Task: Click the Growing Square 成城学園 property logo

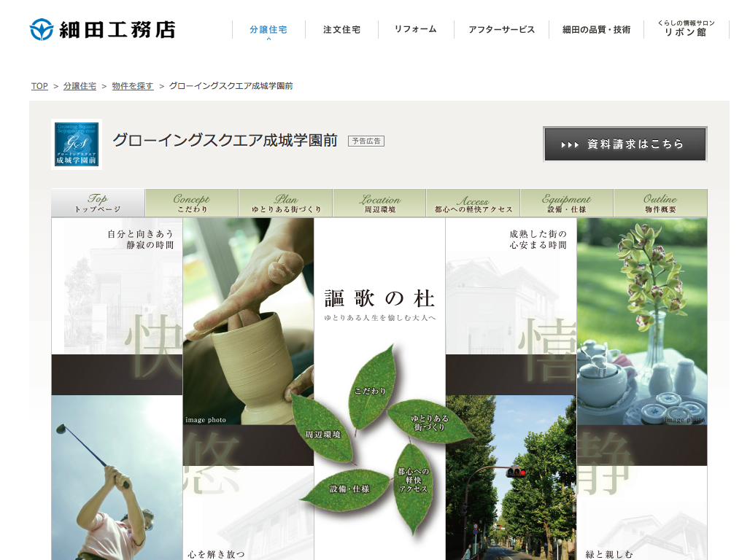Action: pyautogui.click(x=77, y=144)
